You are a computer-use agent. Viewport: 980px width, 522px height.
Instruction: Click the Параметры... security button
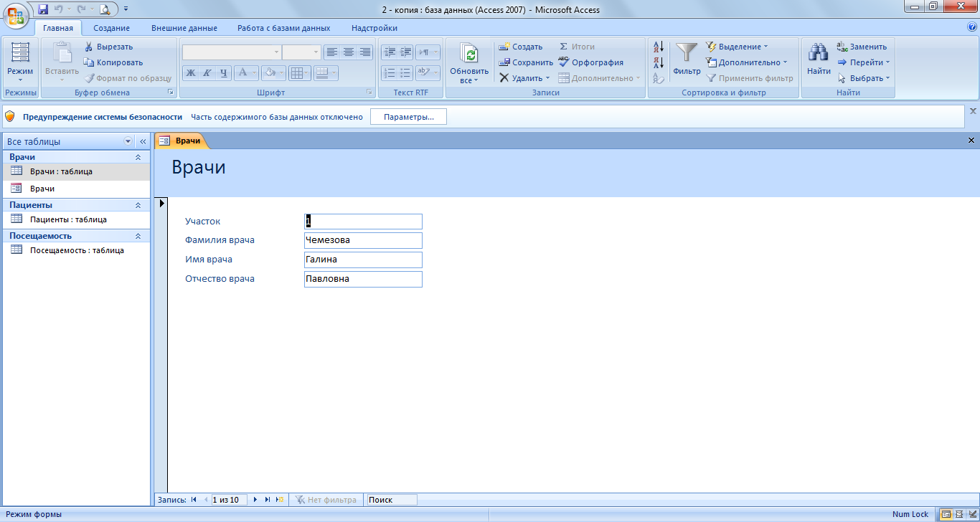408,117
